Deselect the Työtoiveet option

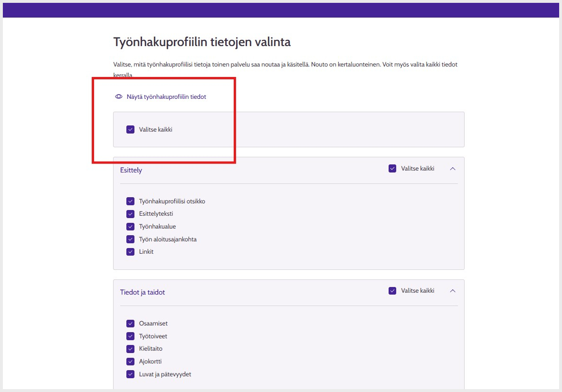tap(131, 336)
